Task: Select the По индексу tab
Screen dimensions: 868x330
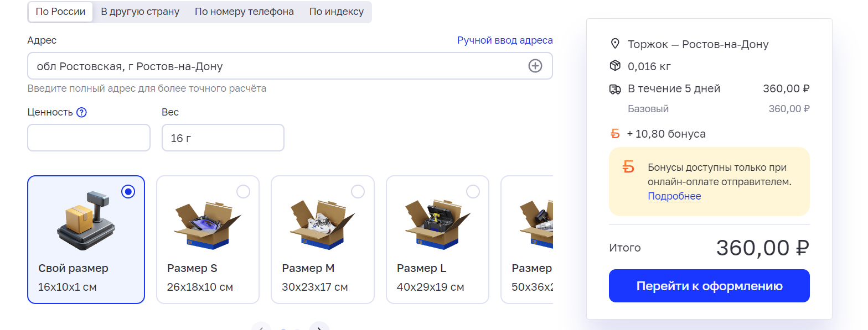Action: (337, 12)
